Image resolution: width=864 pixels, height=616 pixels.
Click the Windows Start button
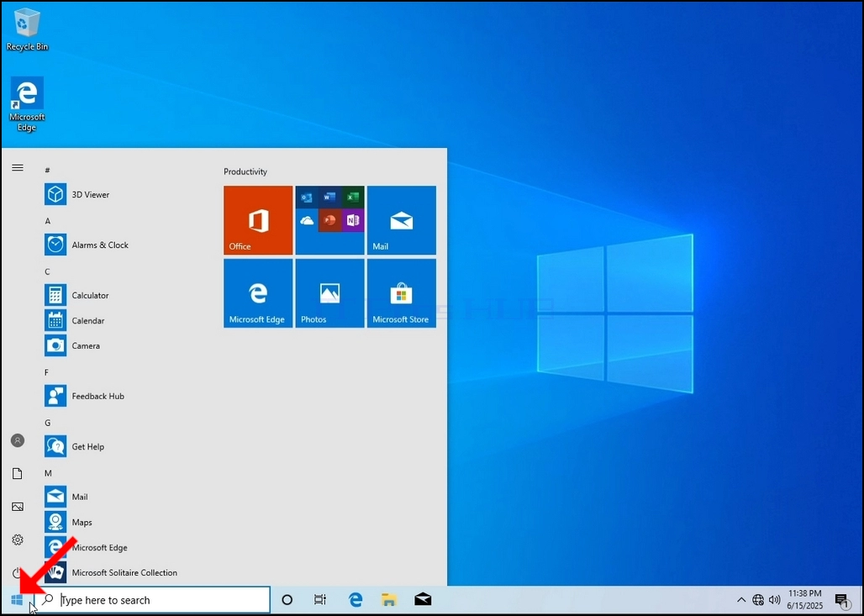pos(17,600)
